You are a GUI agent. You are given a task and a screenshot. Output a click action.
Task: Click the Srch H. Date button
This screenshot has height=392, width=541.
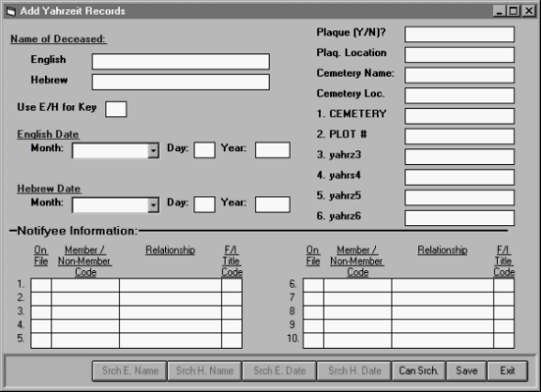pos(354,371)
